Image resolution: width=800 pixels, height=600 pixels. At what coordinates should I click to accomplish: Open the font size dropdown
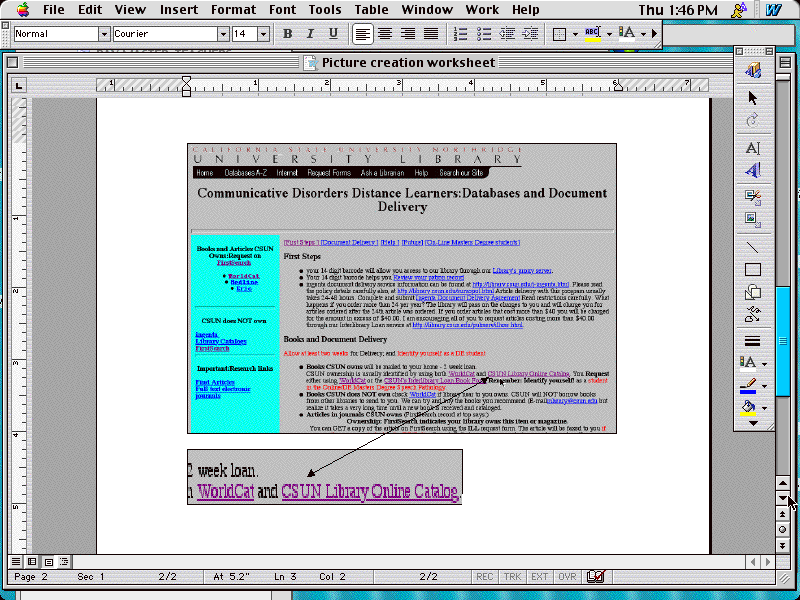pyautogui.click(x=263, y=34)
